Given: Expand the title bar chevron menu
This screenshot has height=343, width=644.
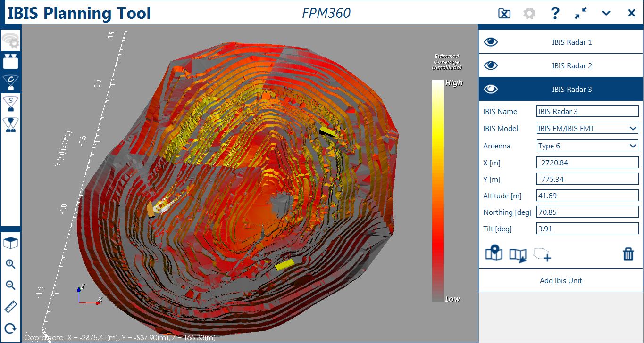Looking at the screenshot, I should [606, 13].
